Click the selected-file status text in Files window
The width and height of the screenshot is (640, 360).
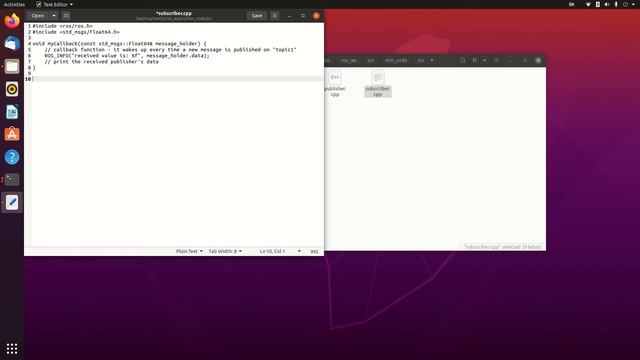coord(502,247)
